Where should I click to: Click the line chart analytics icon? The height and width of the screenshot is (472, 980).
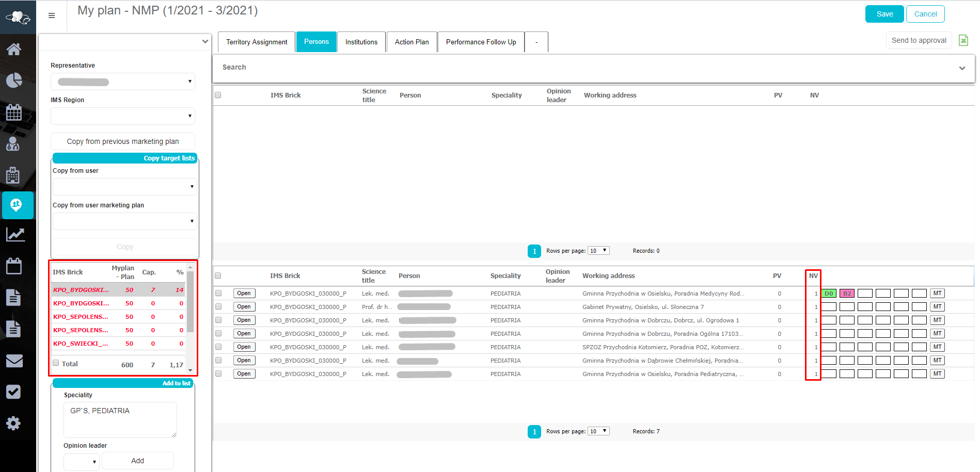(15, 235)
